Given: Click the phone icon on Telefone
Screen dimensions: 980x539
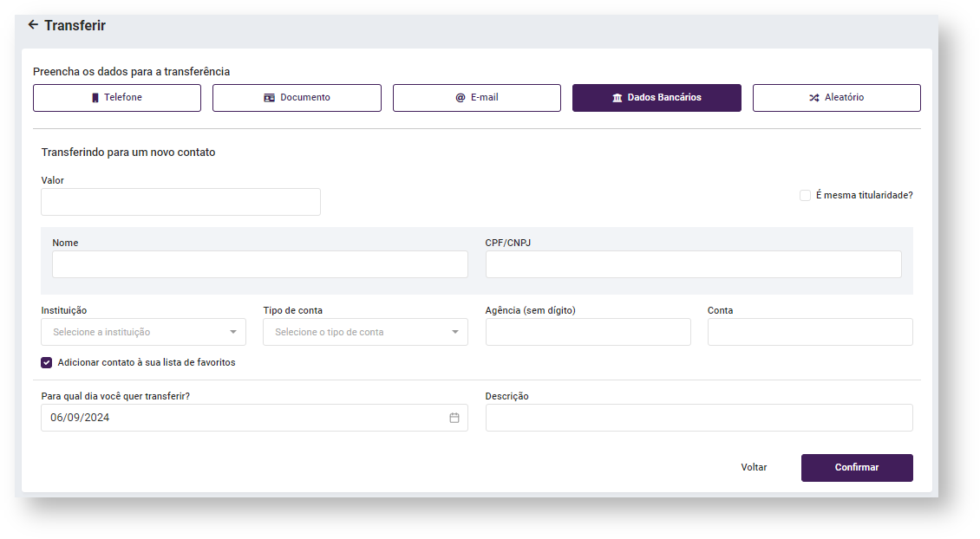Looking at the screenshot, I should tap(95, 98).
